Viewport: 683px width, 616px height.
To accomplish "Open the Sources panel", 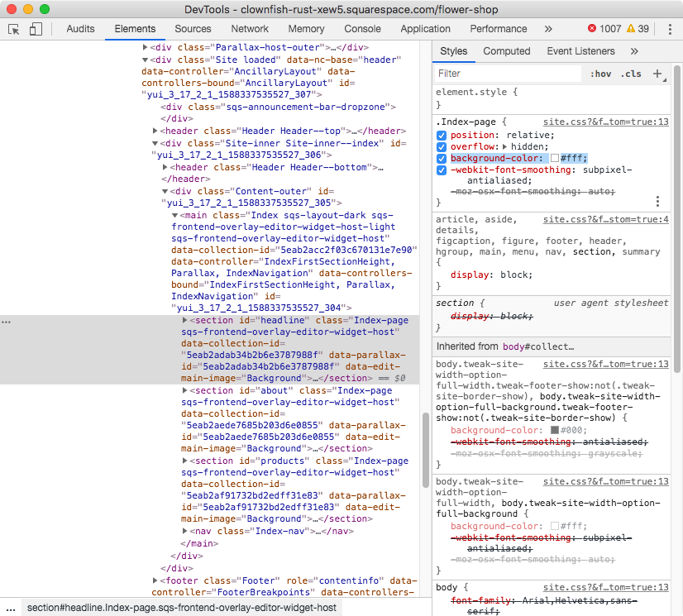I will [193, 29].
